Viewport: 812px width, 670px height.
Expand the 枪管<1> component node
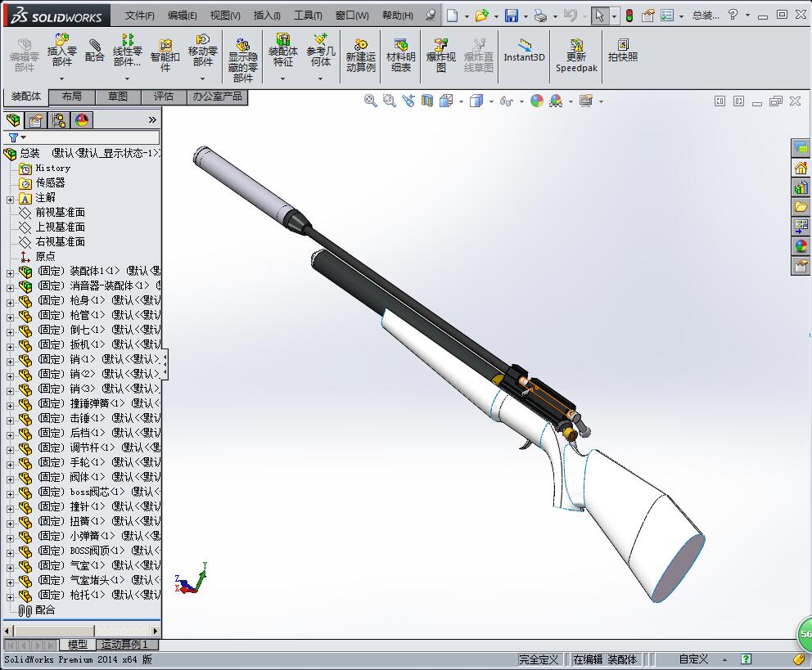(10, 317)
